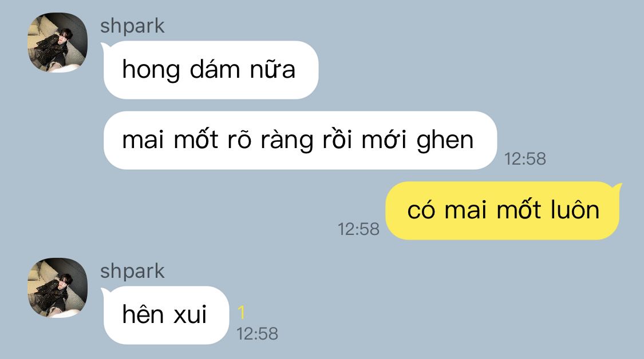Viewport: 644px width, 359px height.
Task: Click the 12:58 timestamp left of the yellow bubble
Action: (358, 229)
